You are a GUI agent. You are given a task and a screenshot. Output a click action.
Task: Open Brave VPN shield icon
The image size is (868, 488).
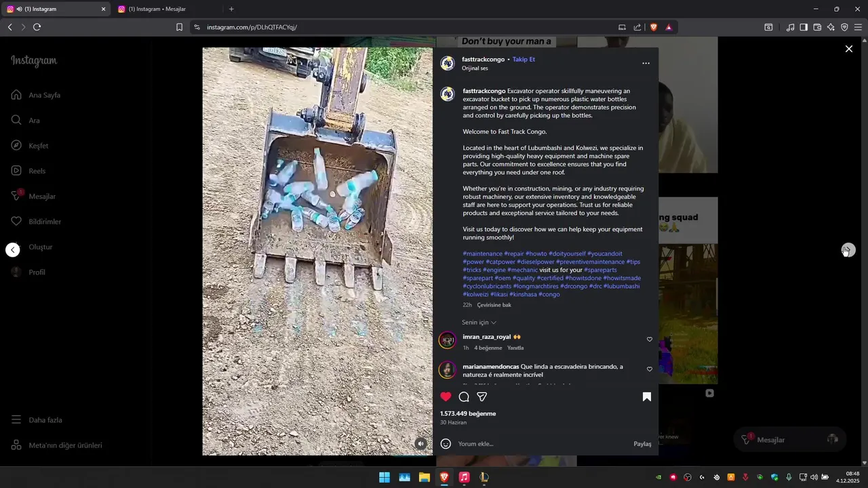pos(844,27)
